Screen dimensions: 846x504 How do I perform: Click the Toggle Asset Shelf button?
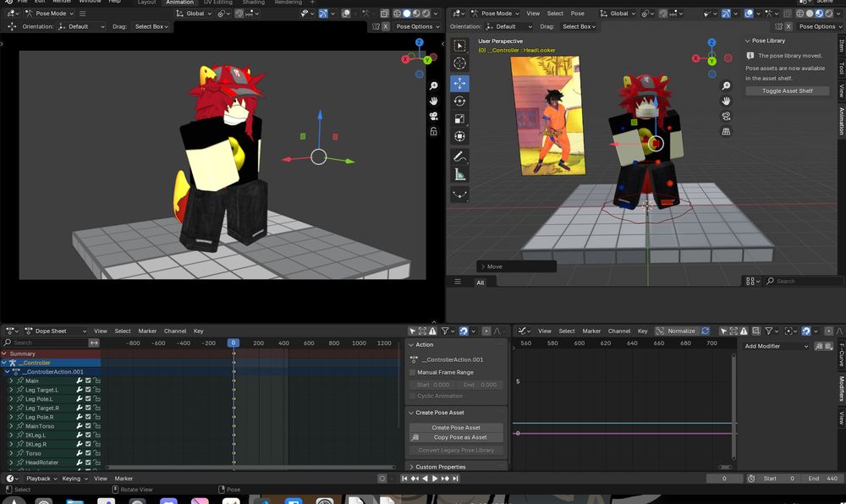[x=787, y=91]
